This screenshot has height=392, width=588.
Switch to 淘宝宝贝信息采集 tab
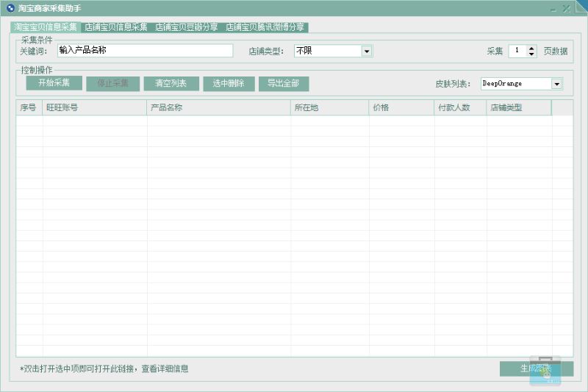click(x=46, y=27)
